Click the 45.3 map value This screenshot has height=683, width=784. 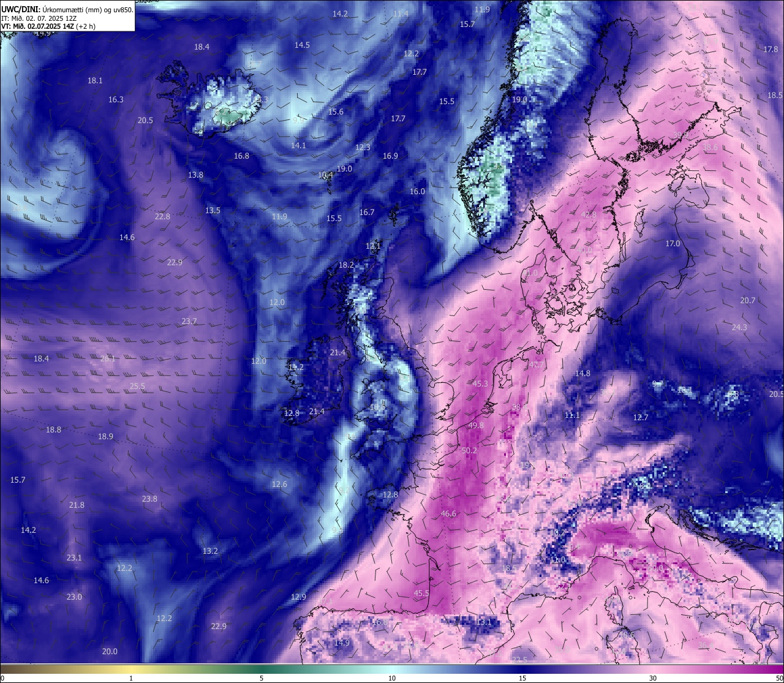[x=480, y=383]
